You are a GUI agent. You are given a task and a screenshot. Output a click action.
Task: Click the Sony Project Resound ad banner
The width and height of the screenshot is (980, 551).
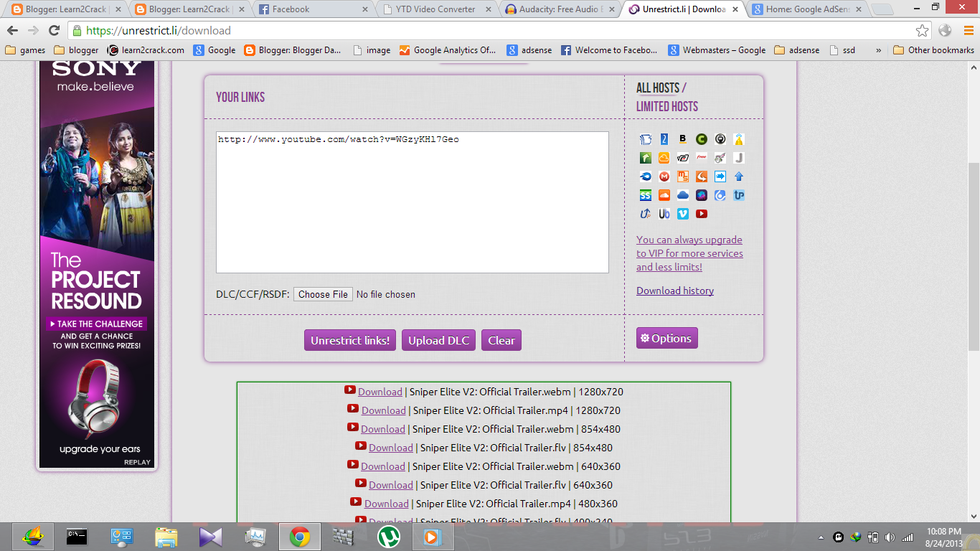pyautogui.click(x=97, y=264)
